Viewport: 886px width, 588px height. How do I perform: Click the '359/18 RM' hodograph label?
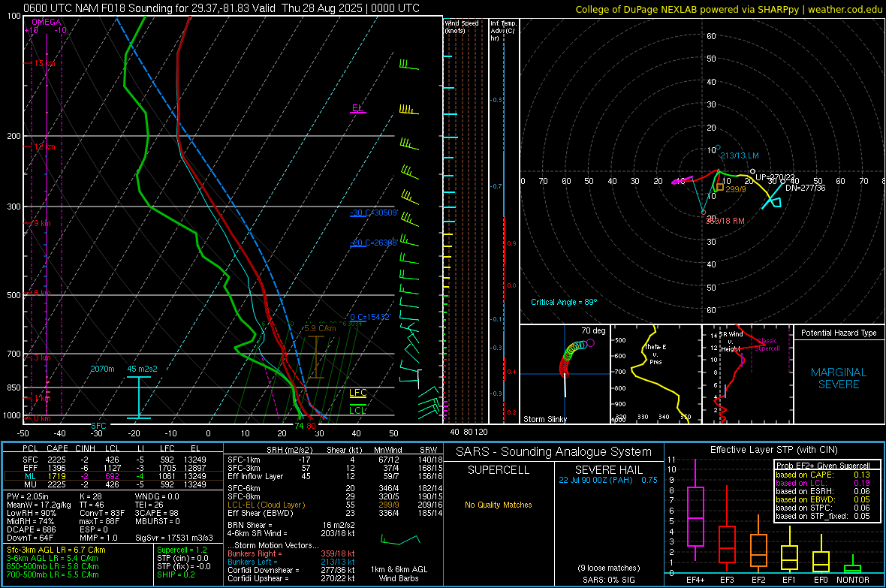tap(725, 221)
